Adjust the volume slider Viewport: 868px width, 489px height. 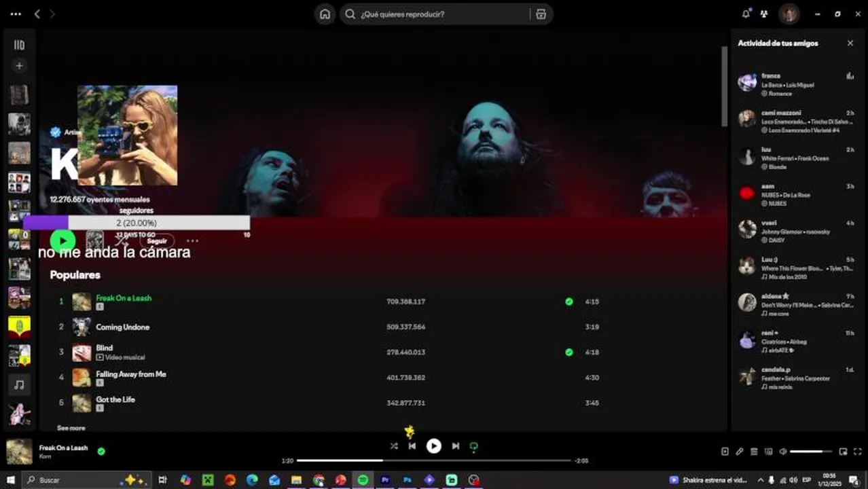click(x=811, y=452)
